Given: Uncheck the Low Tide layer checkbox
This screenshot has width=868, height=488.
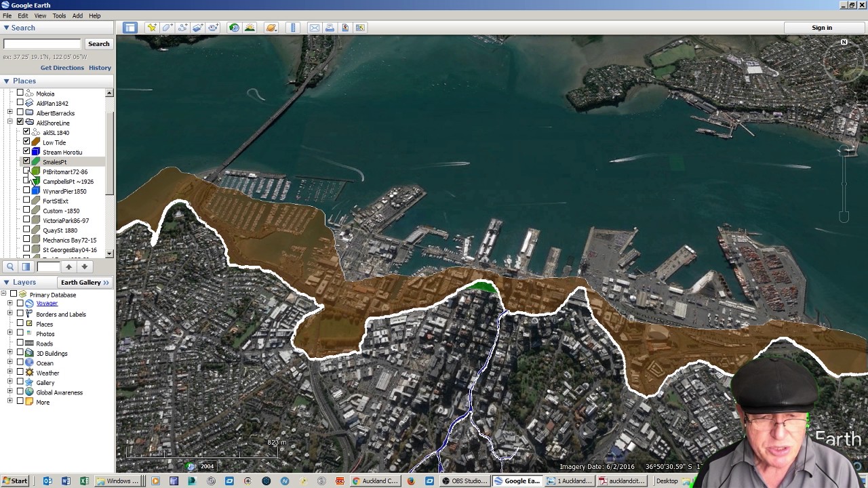Looking at the screenshot, I should (26, 142).
